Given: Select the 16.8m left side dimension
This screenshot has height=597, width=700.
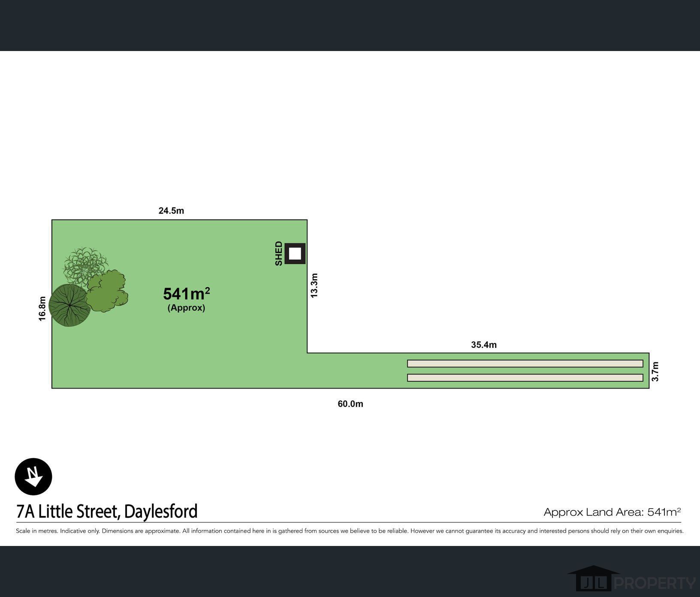Looking at the screenshot, I should pyautogui.click(x=42, y=308).
